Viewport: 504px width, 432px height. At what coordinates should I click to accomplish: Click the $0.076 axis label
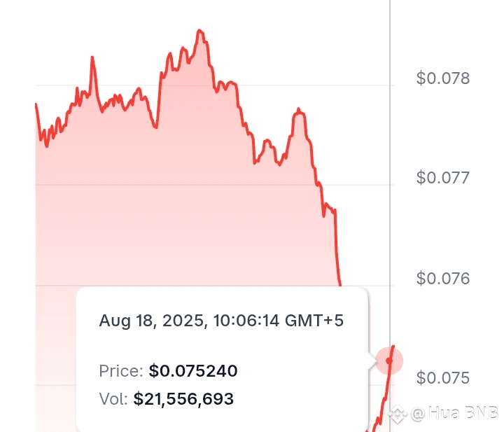443,279
